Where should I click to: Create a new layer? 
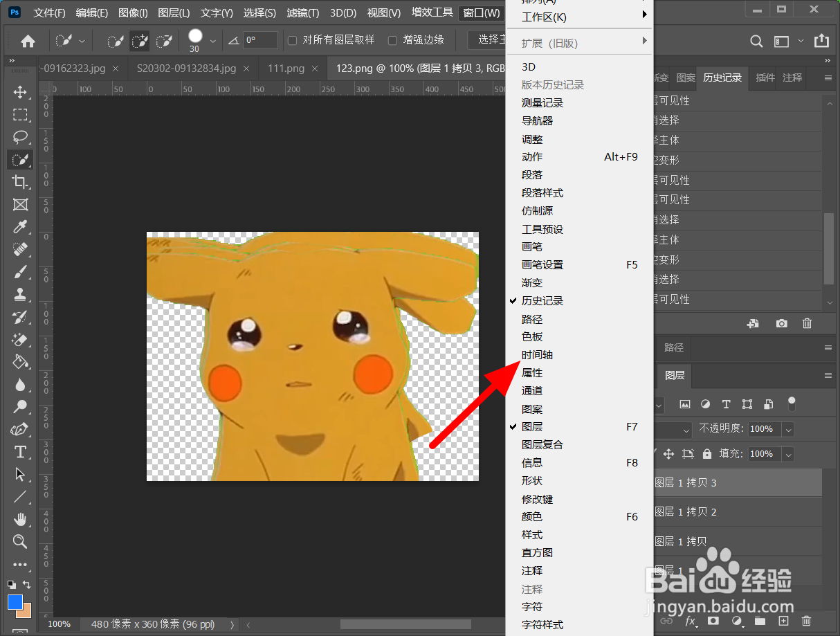point(783,621)
